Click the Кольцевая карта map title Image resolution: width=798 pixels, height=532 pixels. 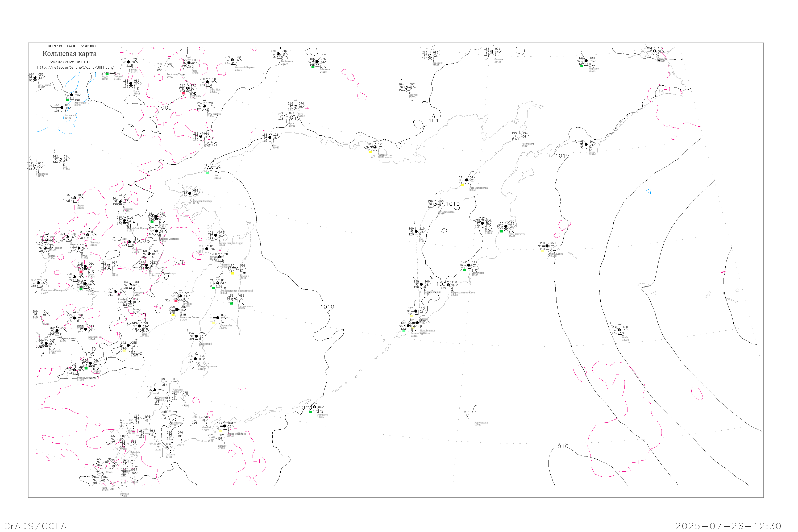tap(69, 54)
